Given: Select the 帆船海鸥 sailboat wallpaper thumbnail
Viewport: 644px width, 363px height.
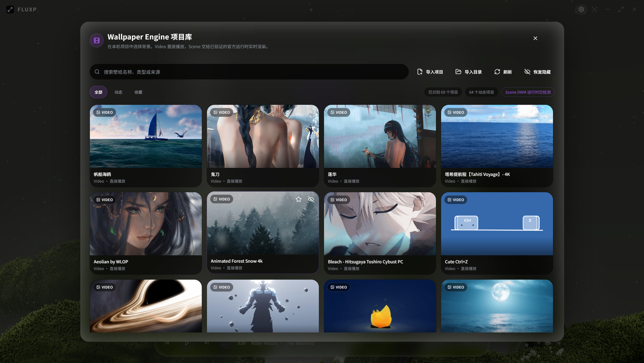Looking at the screenshot, I should point(146,136).
